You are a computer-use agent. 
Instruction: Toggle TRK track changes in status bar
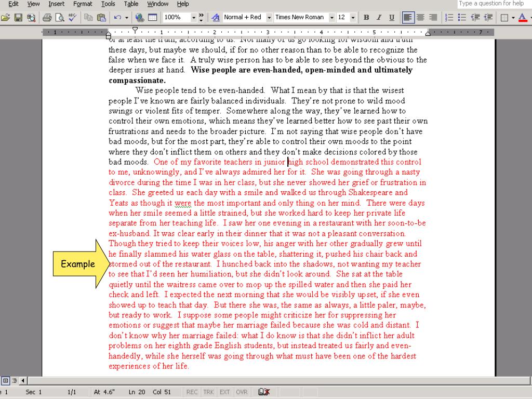(208, 392)
